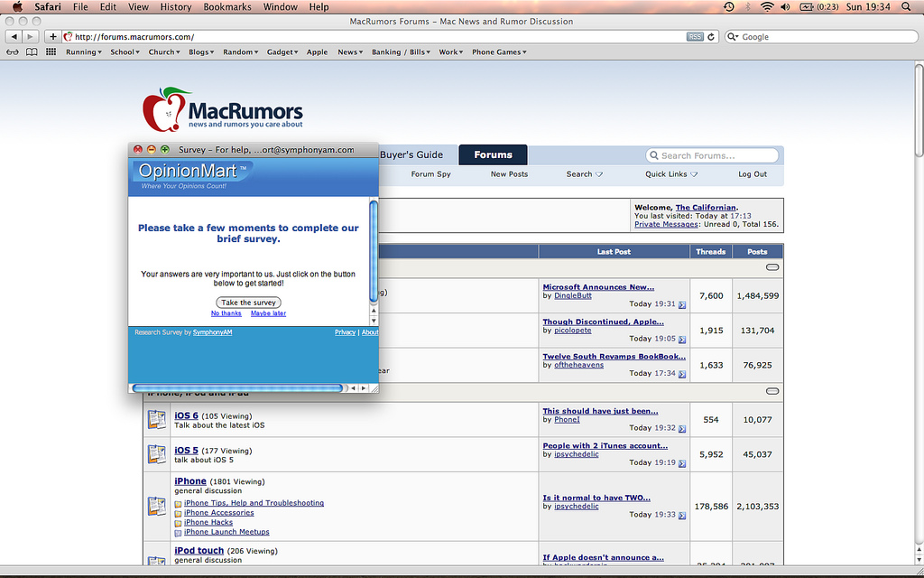Image resolution: width=924 pixels, height=578 pixels.
Task: Decline survey with No thanks link
Action: [226, 313]
